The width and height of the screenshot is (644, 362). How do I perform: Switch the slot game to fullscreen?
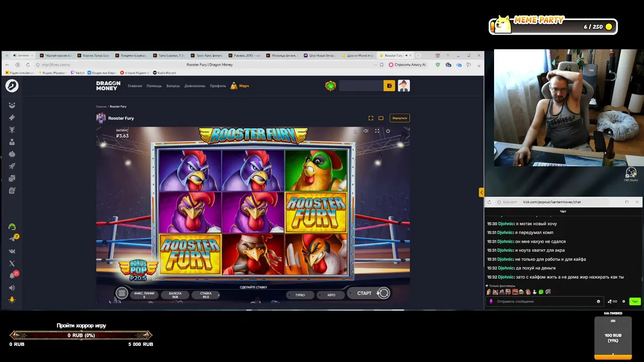point(377,131)
